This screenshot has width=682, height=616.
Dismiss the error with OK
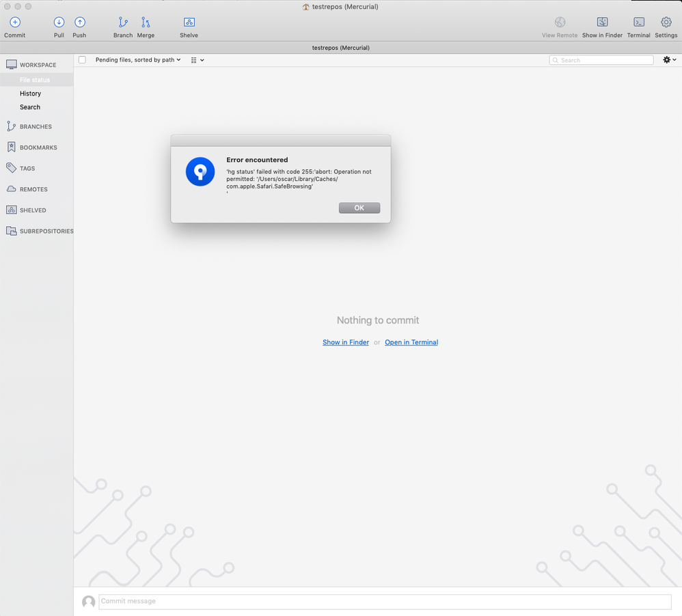point(359,208)
